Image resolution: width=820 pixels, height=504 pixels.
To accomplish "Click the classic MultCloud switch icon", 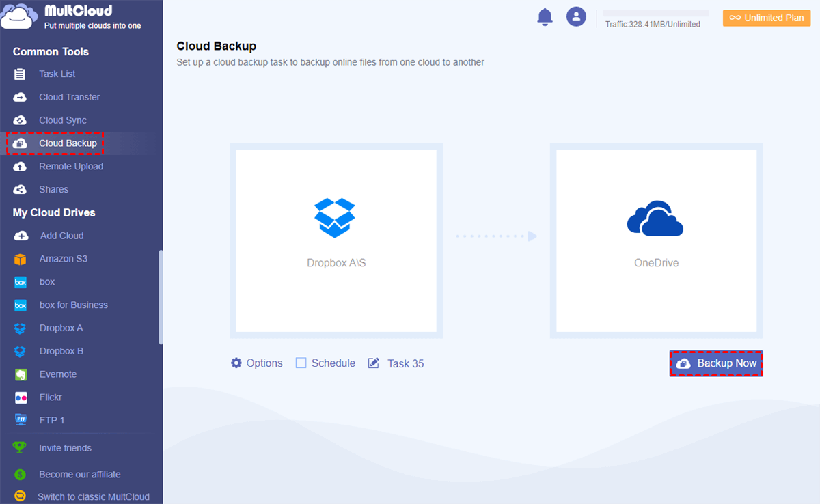I will pyautogui.click(x=20, y=496).
